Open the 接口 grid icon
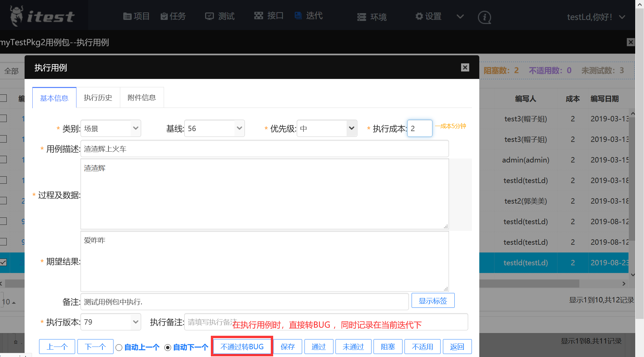 coord(259,16)
